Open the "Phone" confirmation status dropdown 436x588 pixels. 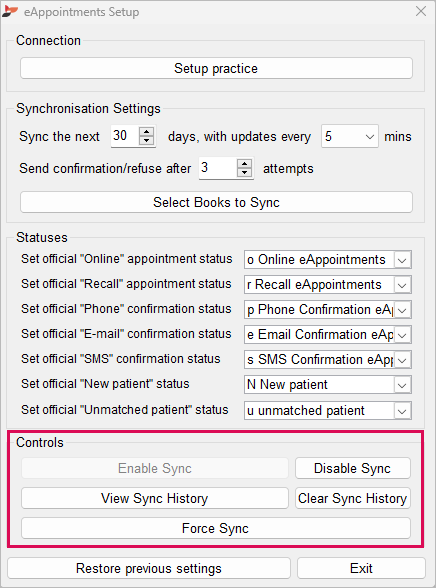coord(402,310)
